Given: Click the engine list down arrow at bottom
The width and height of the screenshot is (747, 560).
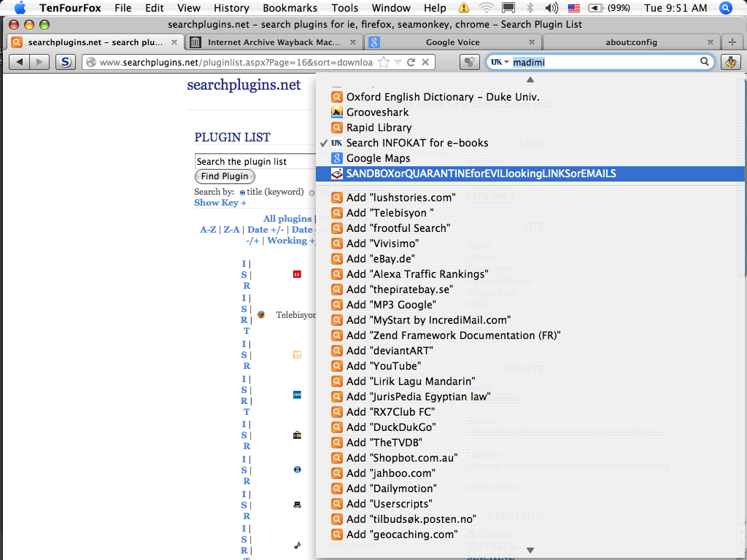Looking at the screenshot, I should [530, 551].
